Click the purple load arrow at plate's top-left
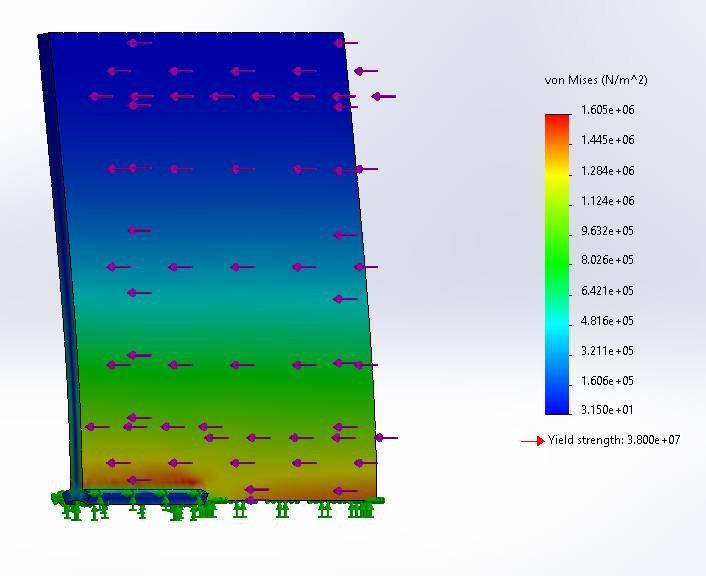The image size is (706, 576). [x=139, y=43]
